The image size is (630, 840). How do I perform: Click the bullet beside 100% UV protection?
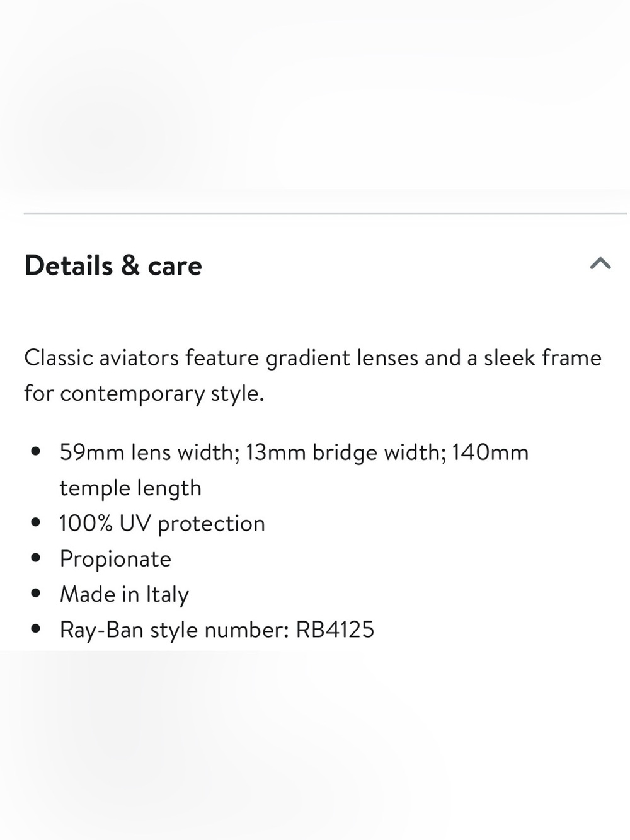point(36,522)
